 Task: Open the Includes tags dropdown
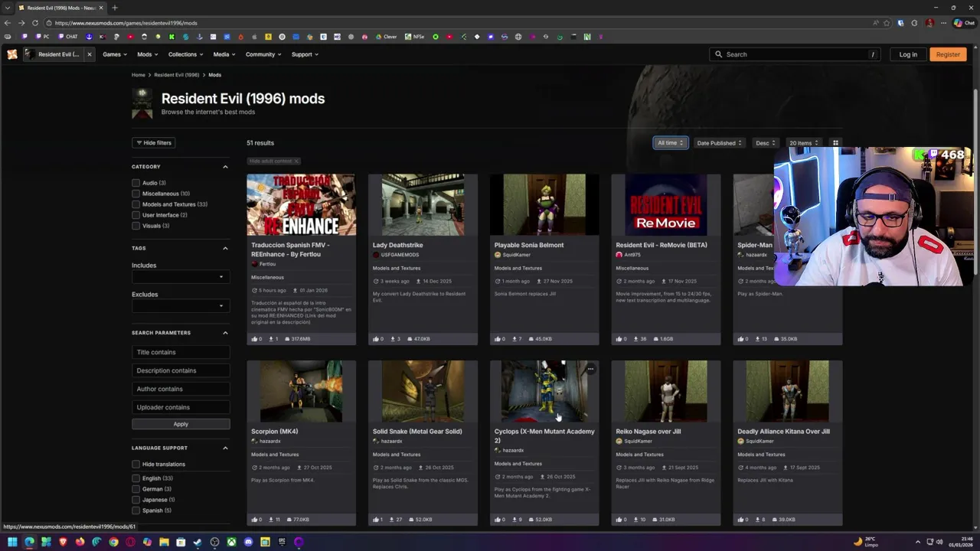[x=181, y=277]
